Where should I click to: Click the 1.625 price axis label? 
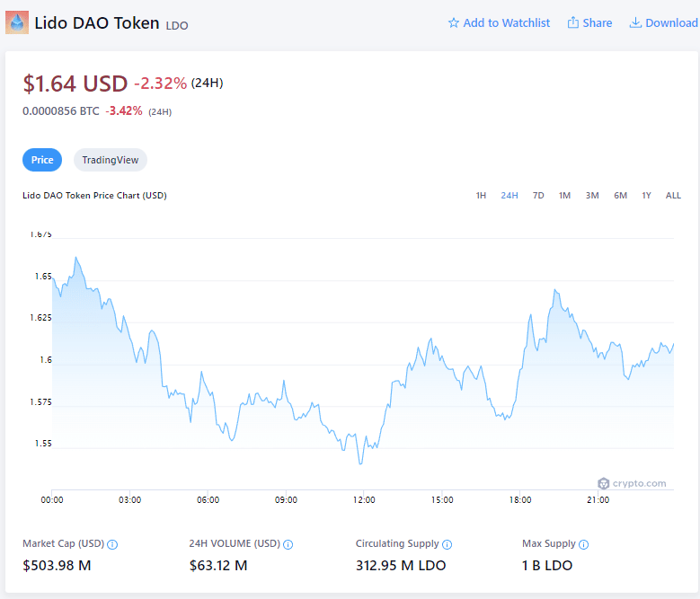click(40, 318)
